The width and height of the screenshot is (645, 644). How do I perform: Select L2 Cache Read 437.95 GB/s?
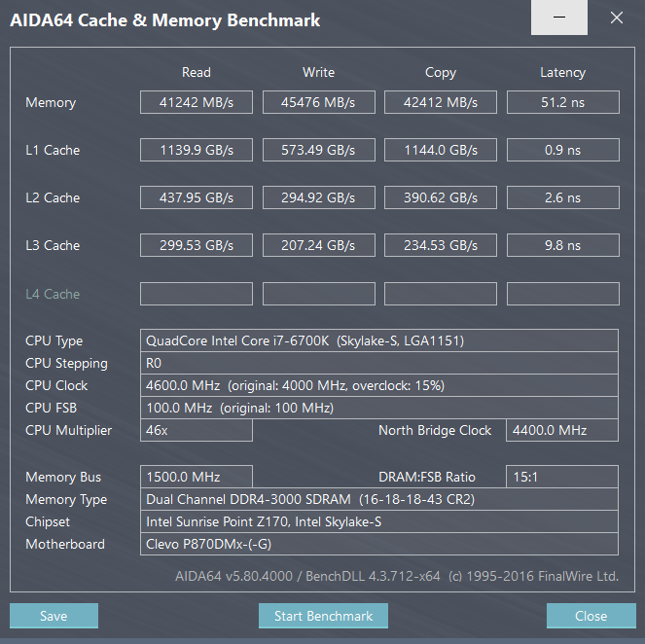[x=197, y=197]
